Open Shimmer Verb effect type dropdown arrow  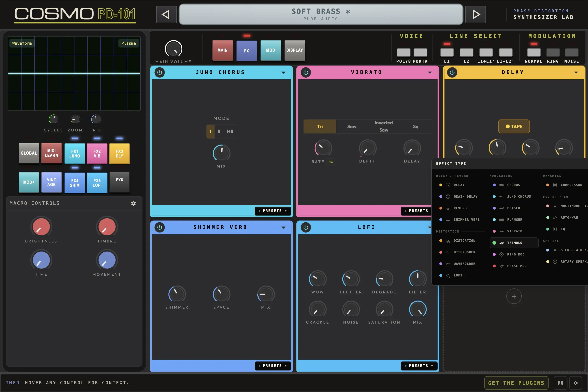pyautogui.click(x=283, y=227)
